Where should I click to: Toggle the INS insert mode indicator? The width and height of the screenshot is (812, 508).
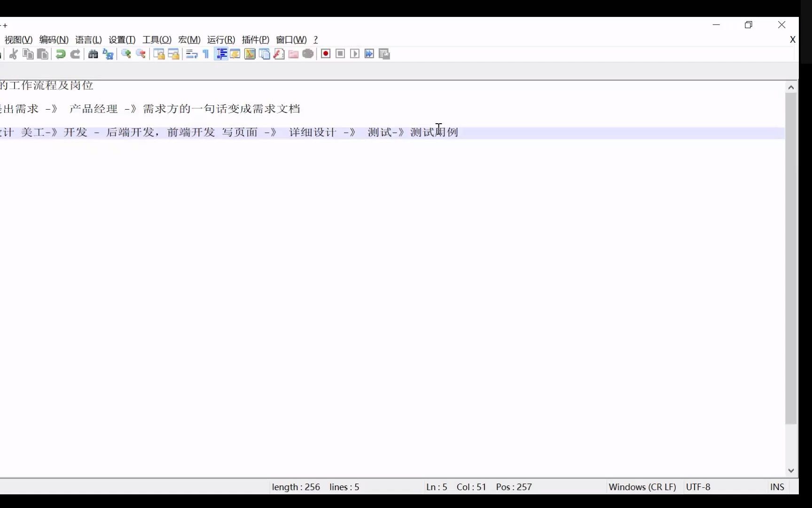coord(777,487)
